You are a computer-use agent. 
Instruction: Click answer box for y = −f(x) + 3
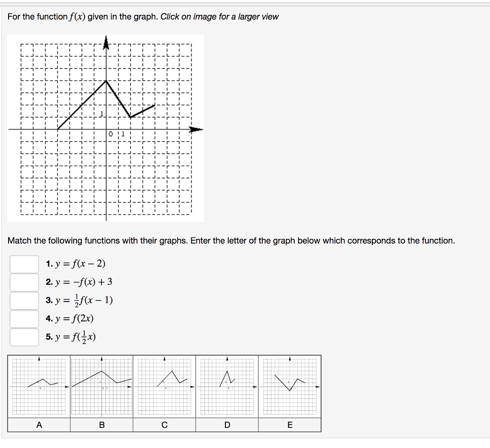click(x=24, y=282)
